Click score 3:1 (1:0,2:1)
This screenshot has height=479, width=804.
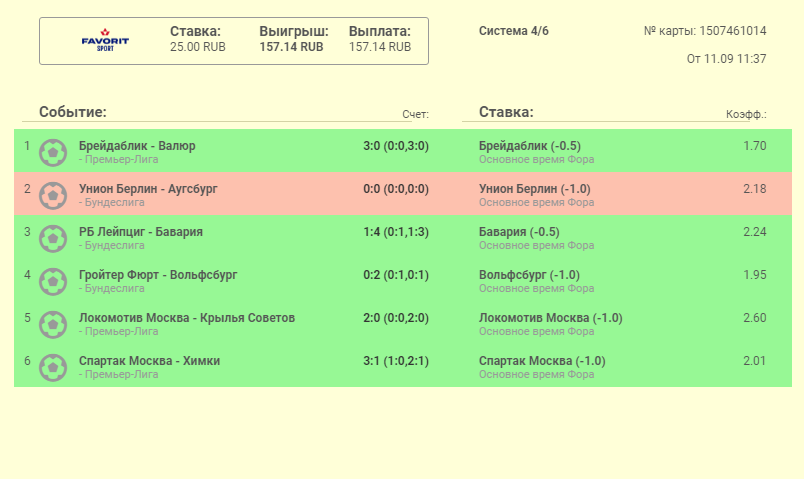point(396,362)
